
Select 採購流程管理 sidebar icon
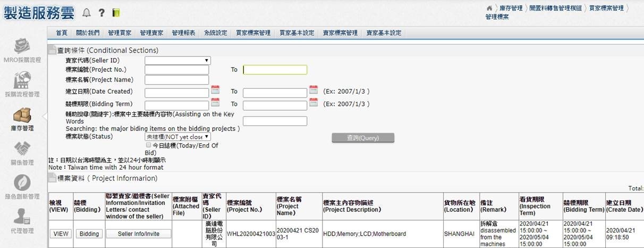click(x=22, y=80)
